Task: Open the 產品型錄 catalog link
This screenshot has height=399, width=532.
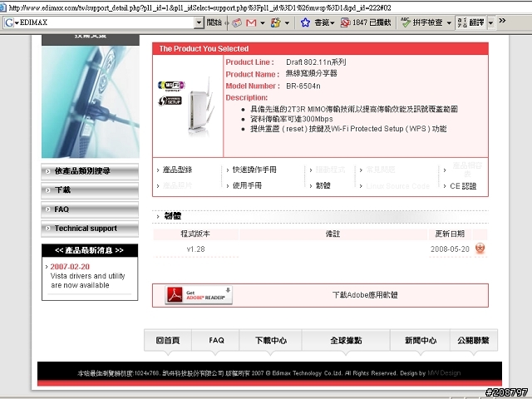Action: pyautogui.click(x=177, y=170)
